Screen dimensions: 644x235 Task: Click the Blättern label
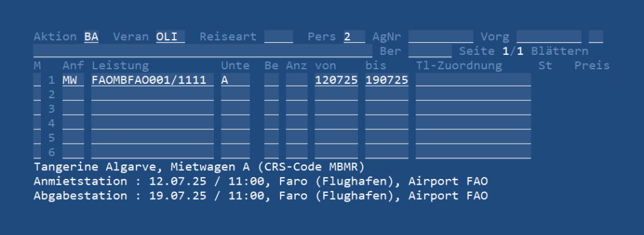click(559, 51)
